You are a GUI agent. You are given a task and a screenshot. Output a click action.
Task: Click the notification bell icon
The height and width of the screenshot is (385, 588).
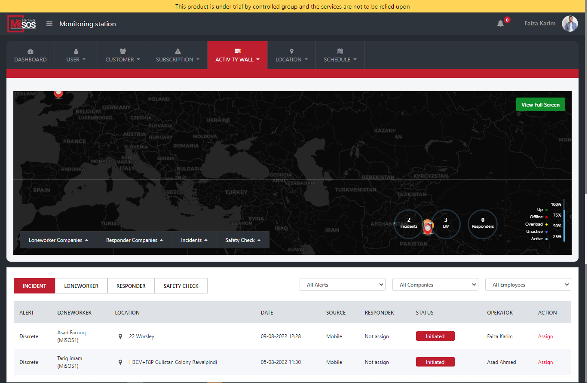[x=500, y=24]
